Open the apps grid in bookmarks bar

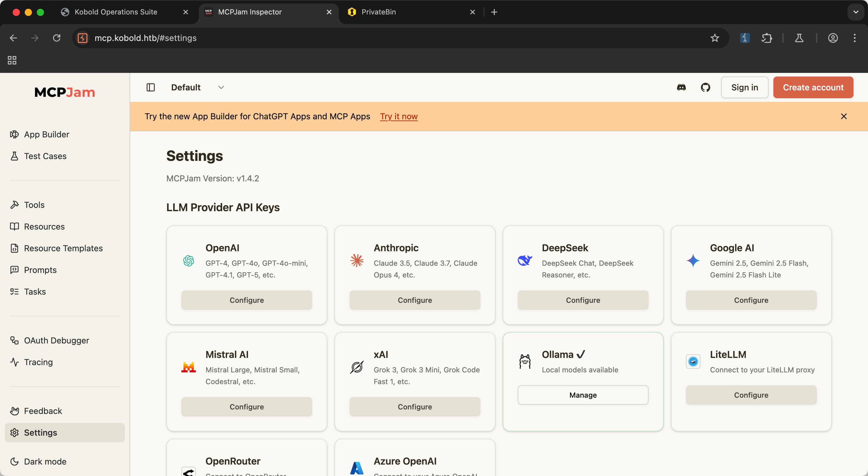12,60
